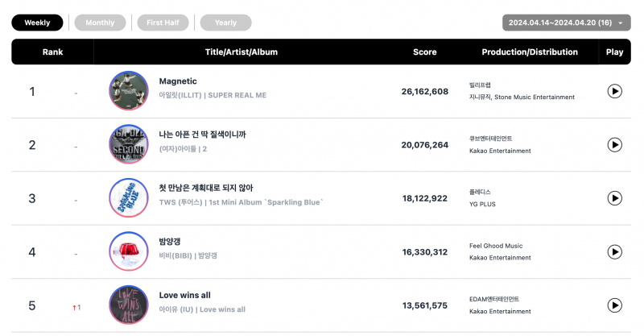The width and height of the screenshot is (644, 336).
Task: Play Love wins all by IU
Action: point(614,305)
